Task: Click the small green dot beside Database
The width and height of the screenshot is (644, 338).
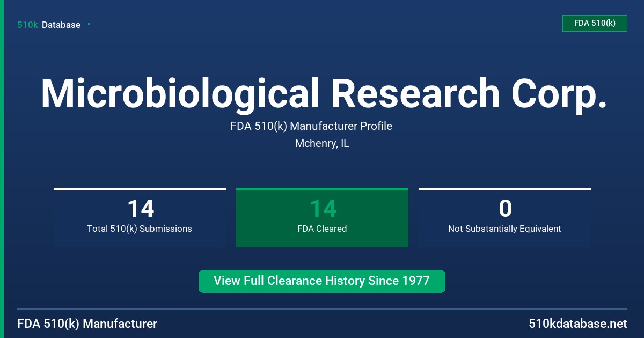Action: point(89,24)
